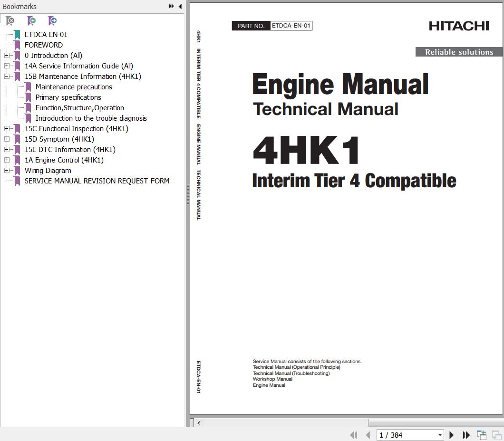Open Maintenance precautions bookmark

point(74,86)
